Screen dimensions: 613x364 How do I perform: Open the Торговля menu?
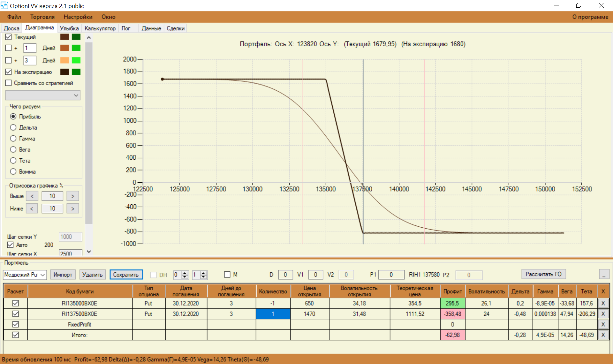pyautogui.click(x=42, y=17)
